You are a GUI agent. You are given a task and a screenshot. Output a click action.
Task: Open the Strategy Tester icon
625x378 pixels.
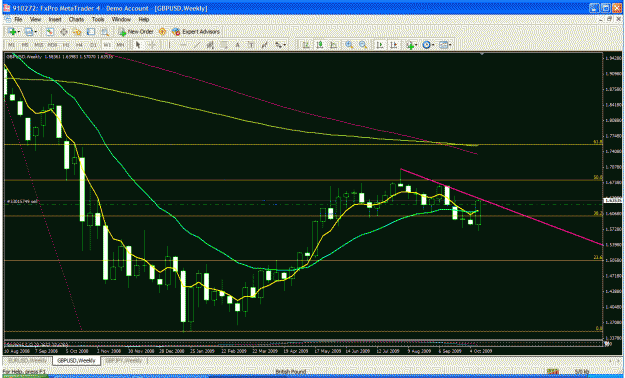(104, 32)
